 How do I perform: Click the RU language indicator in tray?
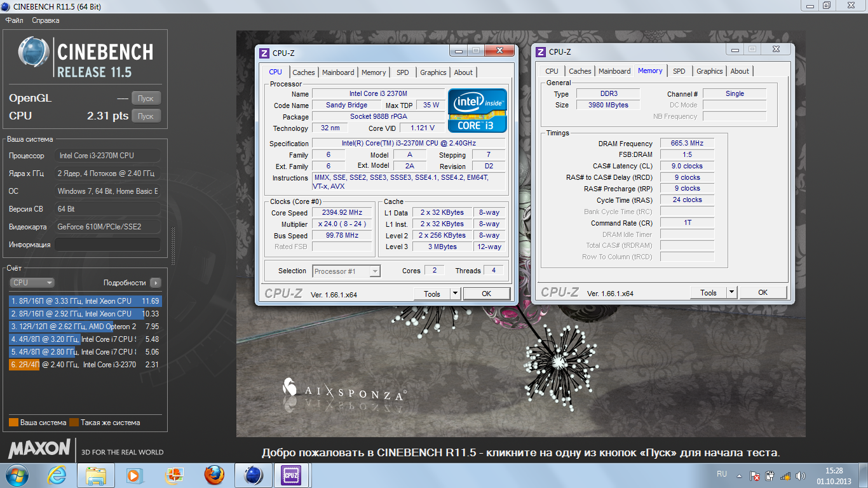(722, 474)
